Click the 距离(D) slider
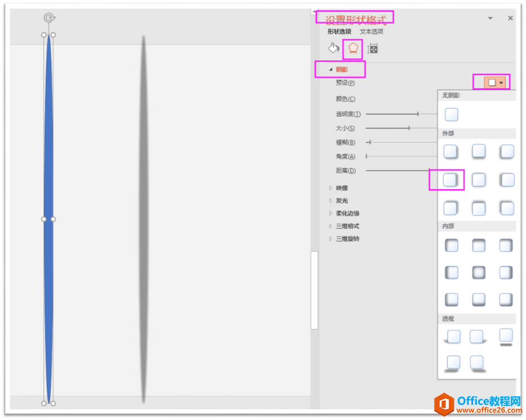526x420 pixels. point(398,171)
